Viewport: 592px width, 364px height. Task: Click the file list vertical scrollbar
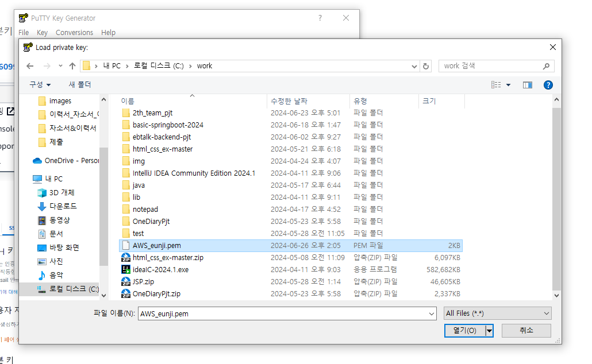pyautogui.click(x=556, y=199)
